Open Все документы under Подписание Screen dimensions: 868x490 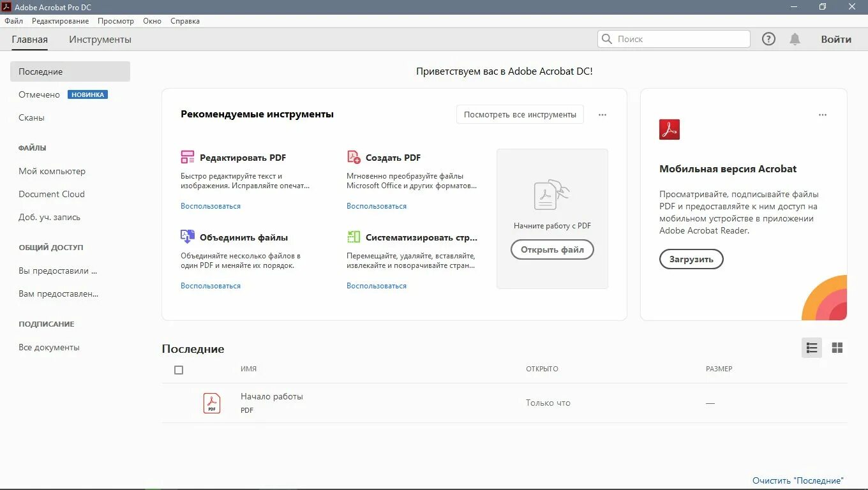(x=49, y=347)
